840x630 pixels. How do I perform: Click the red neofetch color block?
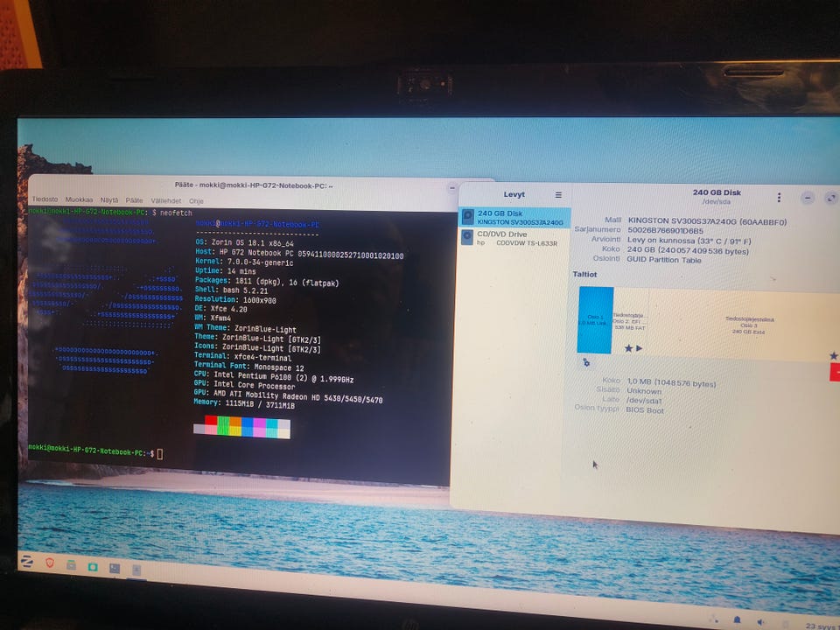click(x=211, y=420)
